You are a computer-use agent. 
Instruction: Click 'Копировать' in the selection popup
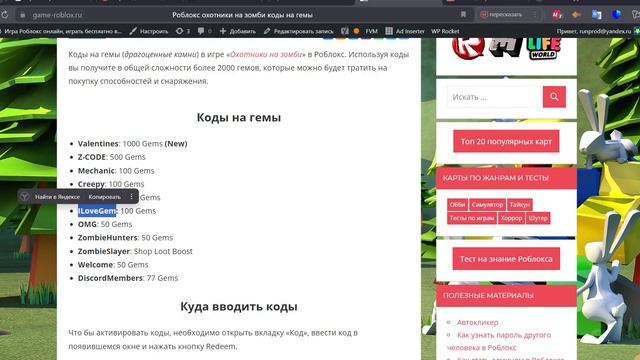(x=104, y=197)
